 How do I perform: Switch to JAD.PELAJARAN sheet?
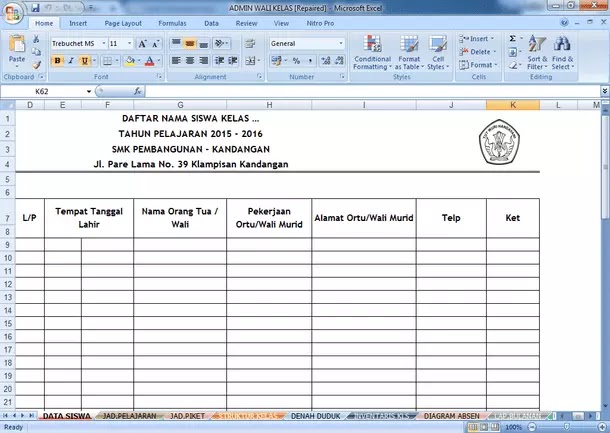coord(129,416)
